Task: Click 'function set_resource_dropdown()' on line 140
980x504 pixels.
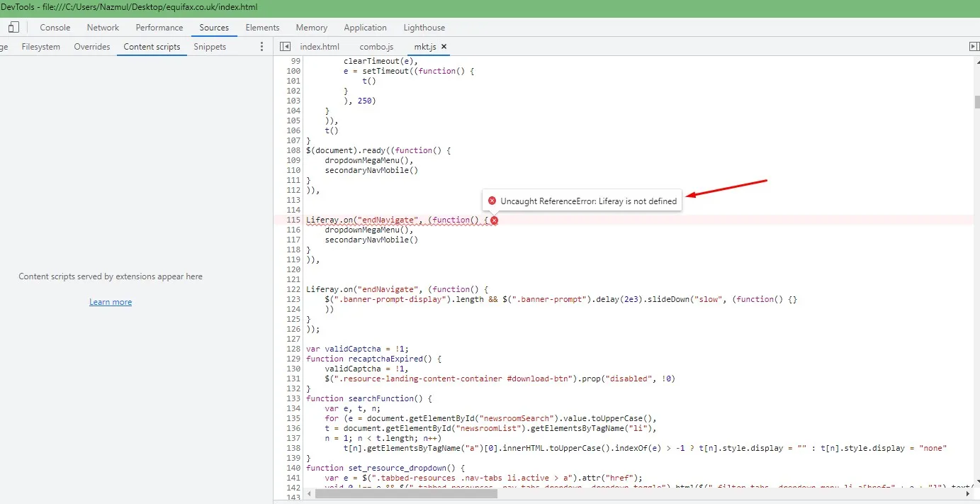Action: (385, 468)
